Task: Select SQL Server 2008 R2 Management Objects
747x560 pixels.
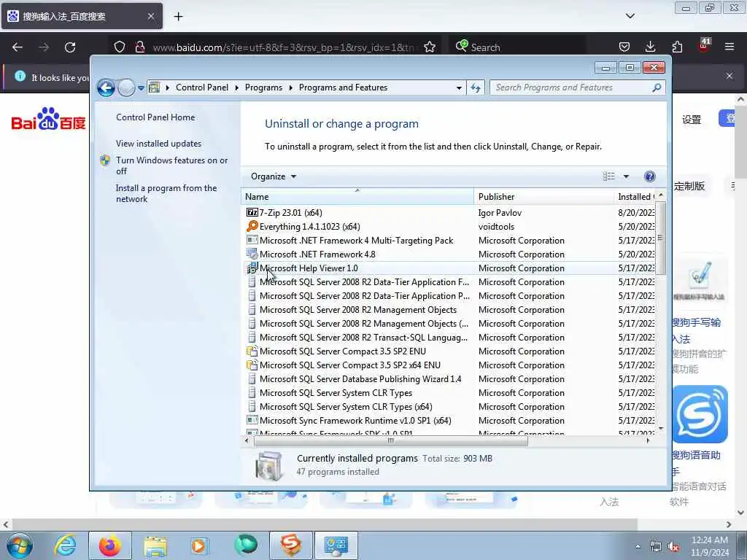Action: 357,309
